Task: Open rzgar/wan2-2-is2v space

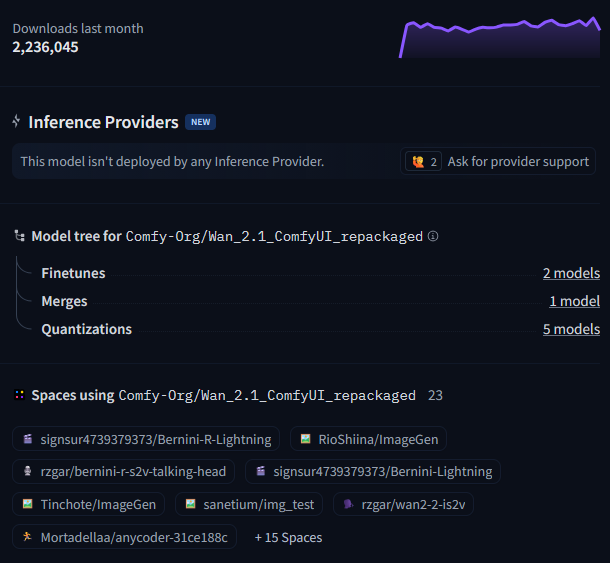Action: [x=403, y=504]
